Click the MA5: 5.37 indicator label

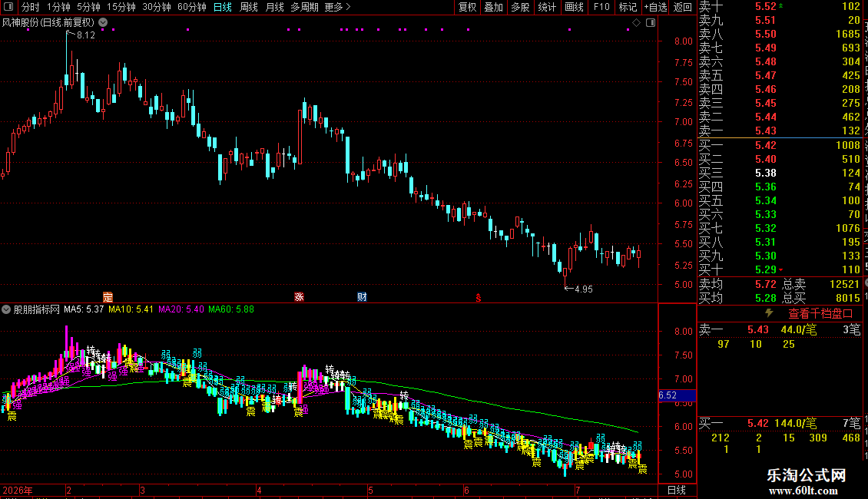[x=84, y=309]
